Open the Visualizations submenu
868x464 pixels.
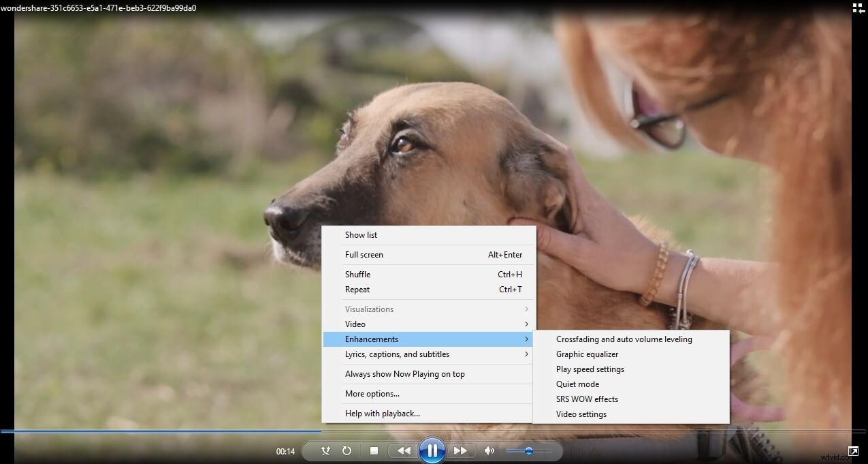point(369,309)
